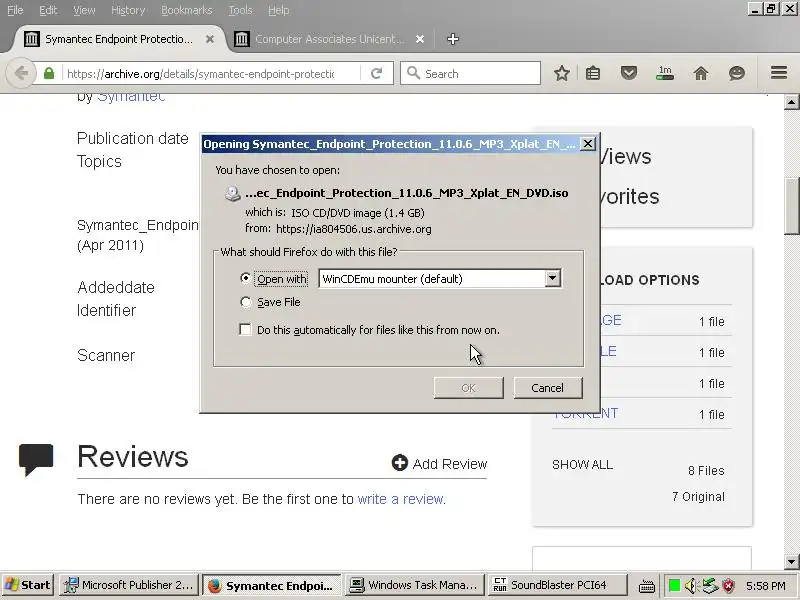
Task: Open the downloads icon showing 1m
Action: (x=665, y=73)
